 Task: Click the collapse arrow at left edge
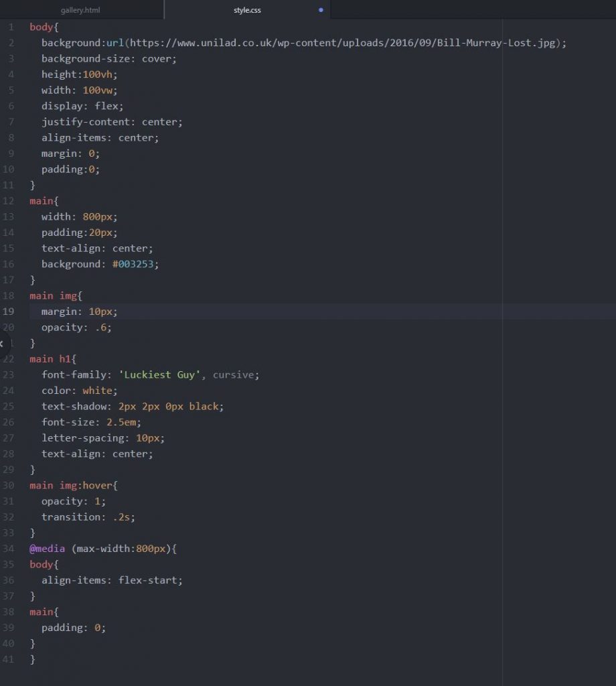click(x=2, y=344)
